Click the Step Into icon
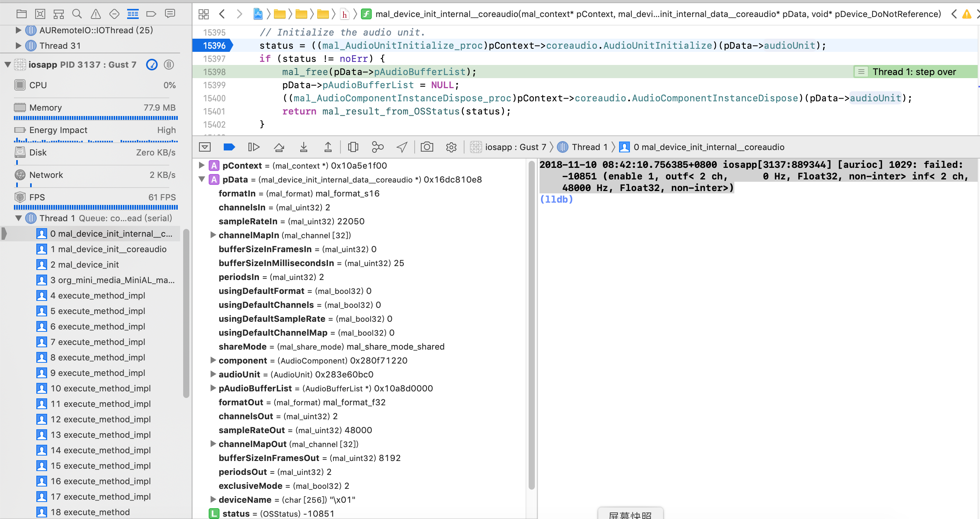 coord(303,147)
